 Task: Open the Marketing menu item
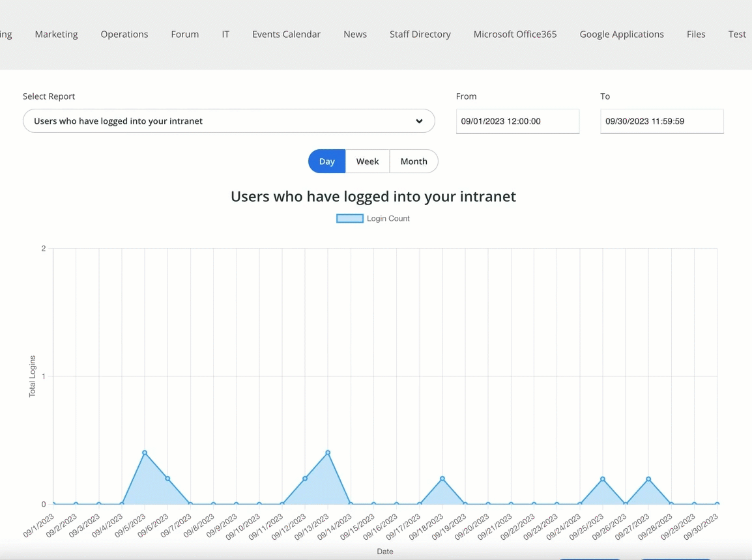point(56,34)
